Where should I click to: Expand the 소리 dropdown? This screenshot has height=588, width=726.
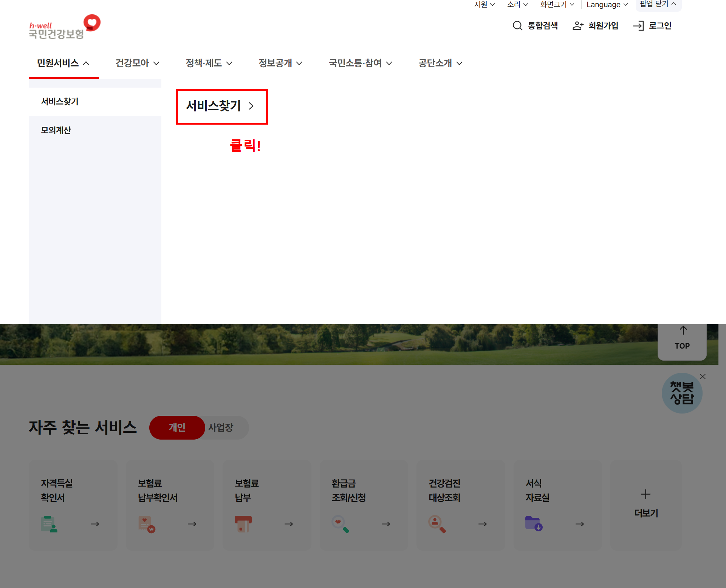(x=517, y=5)
